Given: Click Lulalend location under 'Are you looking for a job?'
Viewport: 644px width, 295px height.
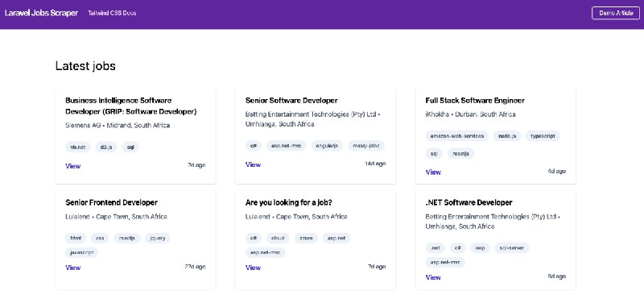Looking at the screenshot, I should [x=296, y=217].
